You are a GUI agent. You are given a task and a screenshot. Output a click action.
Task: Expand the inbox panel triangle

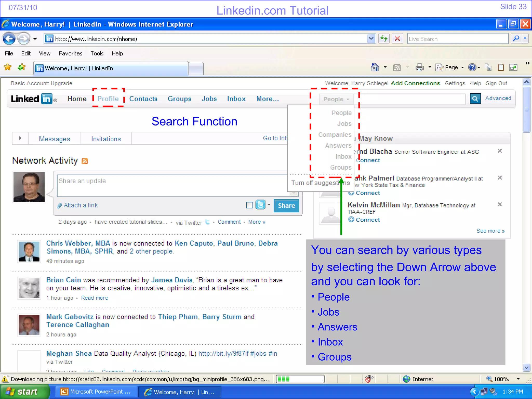(x=20, y=138)
